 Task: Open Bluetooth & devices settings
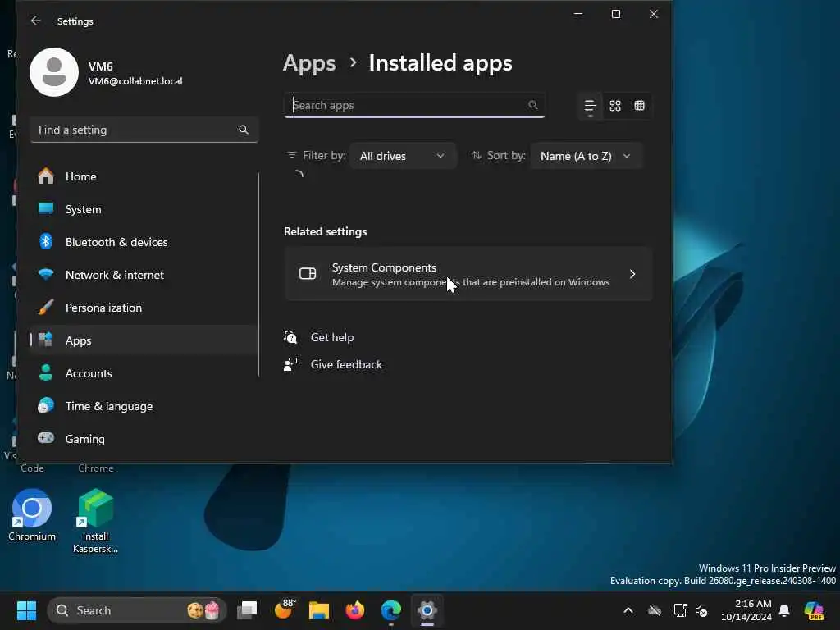tap(143, 242)
